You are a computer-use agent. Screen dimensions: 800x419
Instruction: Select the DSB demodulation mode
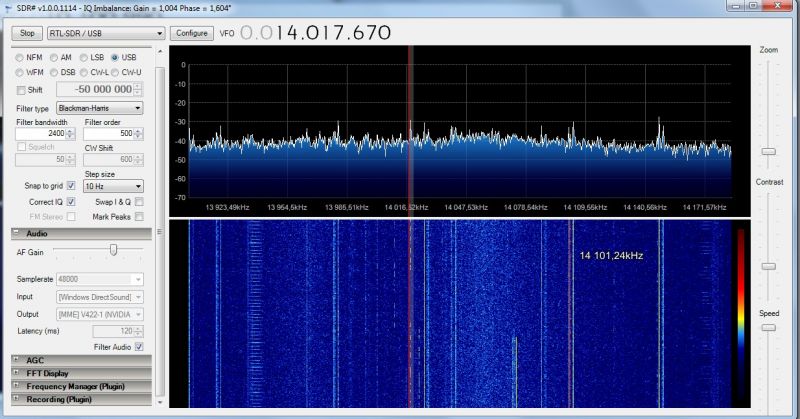coord(54,72)
